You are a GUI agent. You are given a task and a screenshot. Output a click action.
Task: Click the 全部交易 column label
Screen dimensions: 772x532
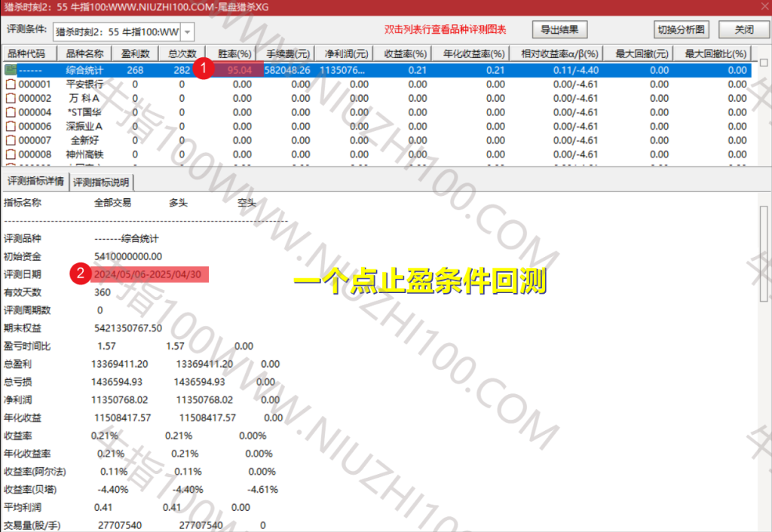pos(113,203)
